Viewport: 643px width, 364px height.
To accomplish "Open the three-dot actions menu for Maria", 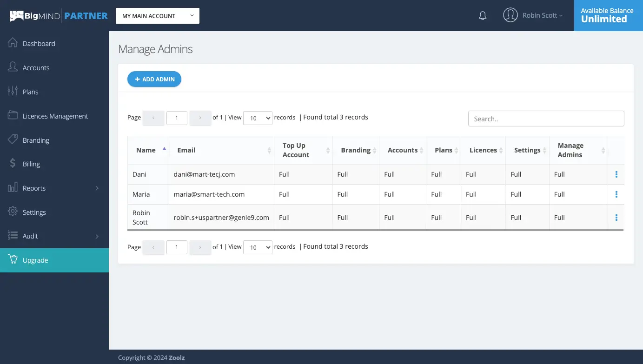I will (616, 194).
